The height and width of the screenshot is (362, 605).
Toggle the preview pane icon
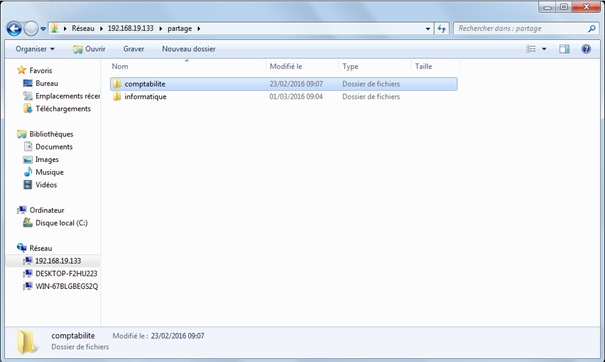564,49
